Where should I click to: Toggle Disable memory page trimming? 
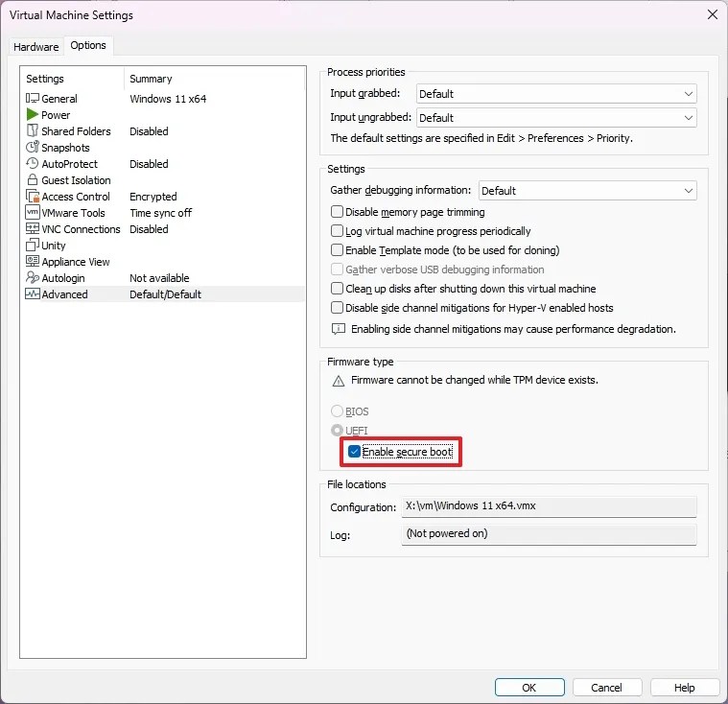point(337,212)
